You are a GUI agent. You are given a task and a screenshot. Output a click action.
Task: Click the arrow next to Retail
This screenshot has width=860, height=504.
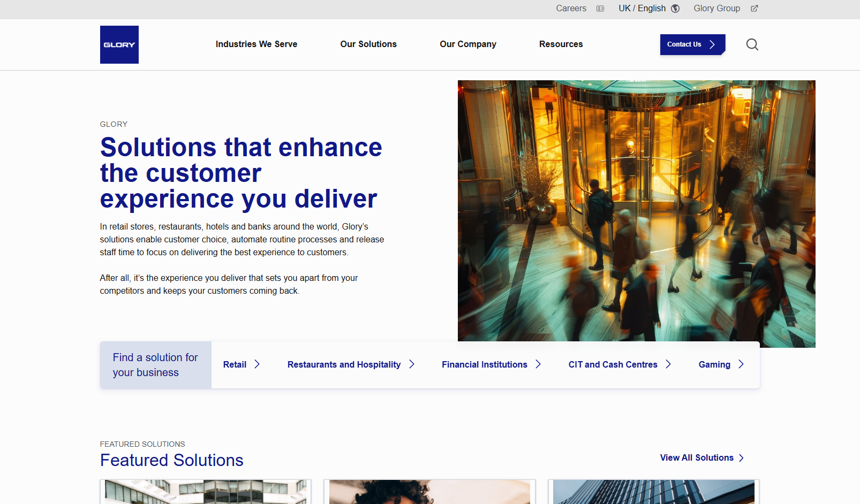(257, 364)
